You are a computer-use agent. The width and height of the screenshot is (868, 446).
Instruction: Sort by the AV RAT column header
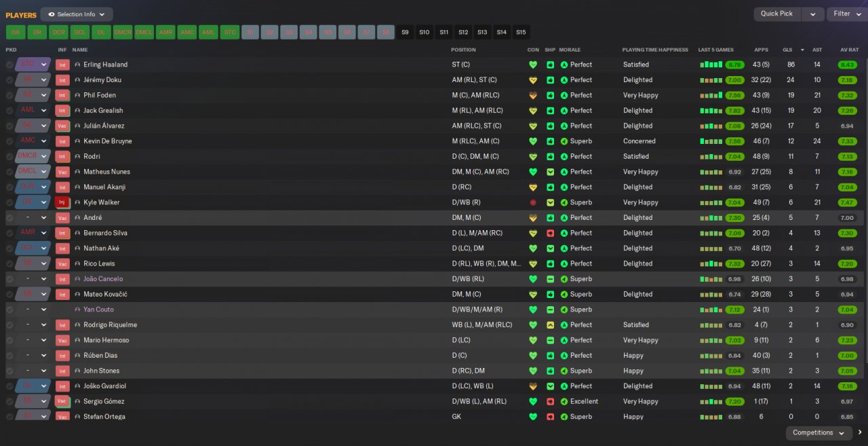coord(850,50)
